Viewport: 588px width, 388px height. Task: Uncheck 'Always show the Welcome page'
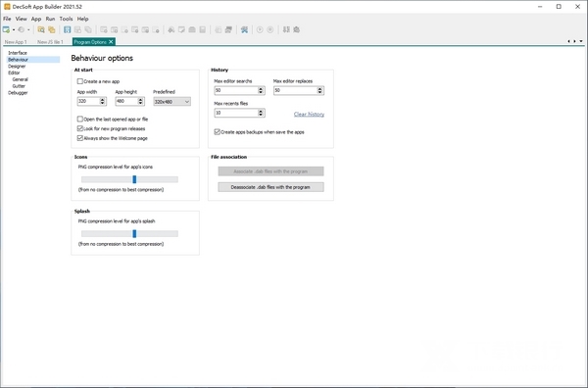pos(80,138)
